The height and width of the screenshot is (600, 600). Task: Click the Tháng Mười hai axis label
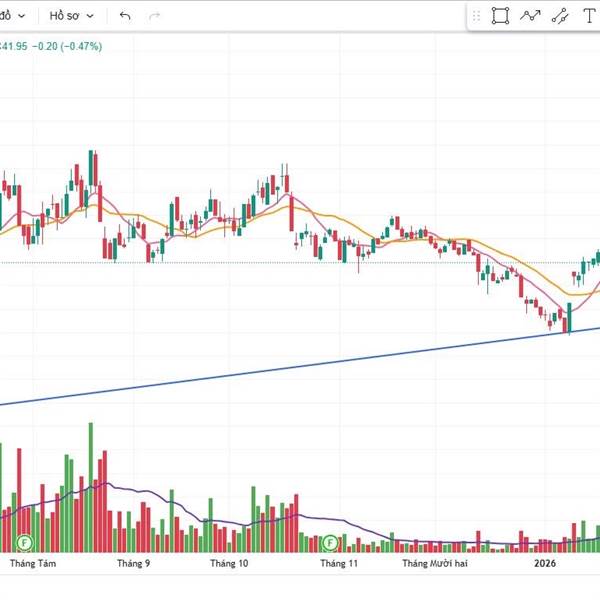435,563
